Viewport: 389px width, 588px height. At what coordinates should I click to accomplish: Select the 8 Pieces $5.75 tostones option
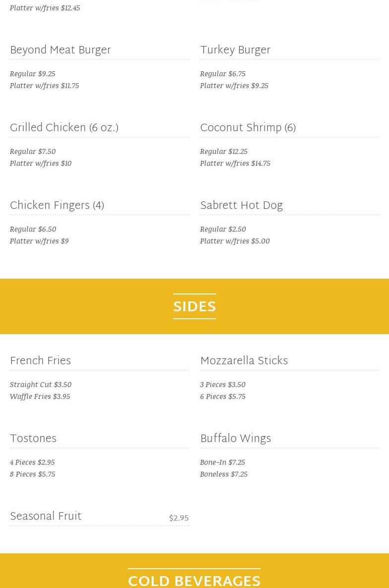33,474
